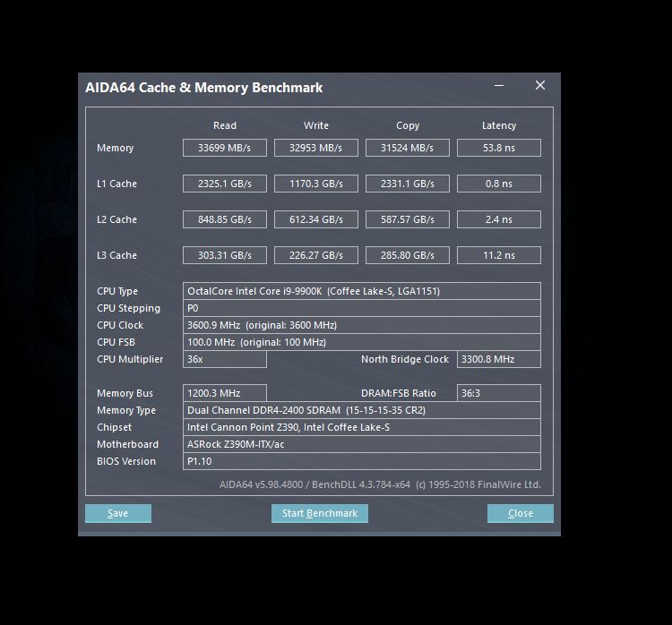Select L3 Cache latency 11.2 ns
672x625 pixels.
point(499,255)
